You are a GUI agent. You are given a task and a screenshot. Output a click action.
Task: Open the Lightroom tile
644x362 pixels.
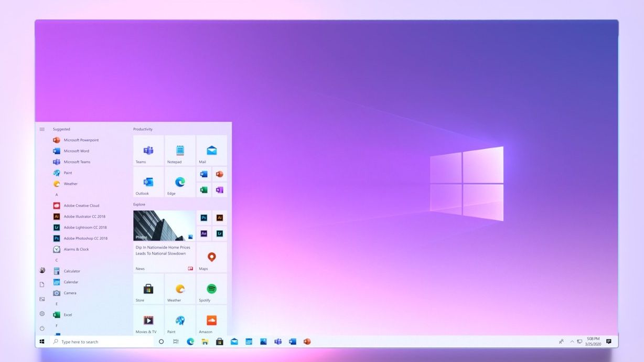219,233
